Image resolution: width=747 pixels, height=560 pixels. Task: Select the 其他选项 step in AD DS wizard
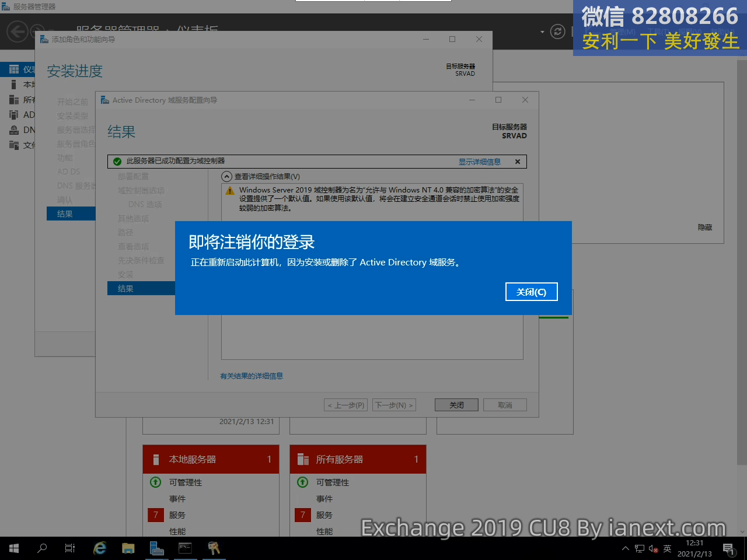134,218
